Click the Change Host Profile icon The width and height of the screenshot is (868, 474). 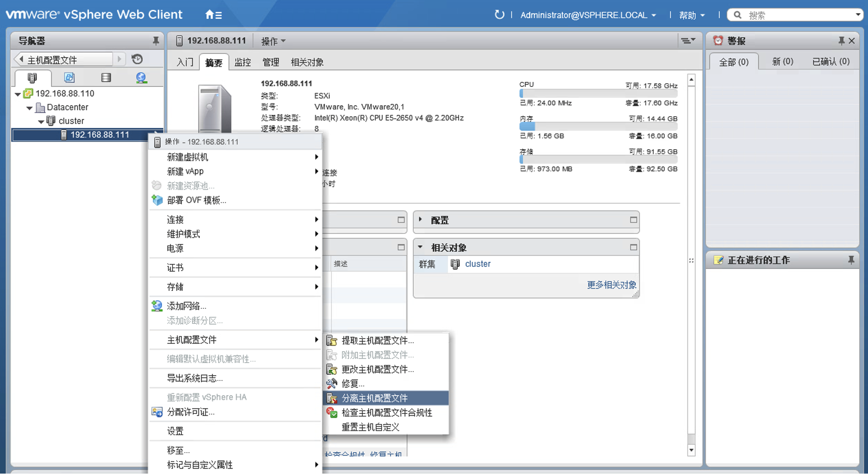coord(332,369)
